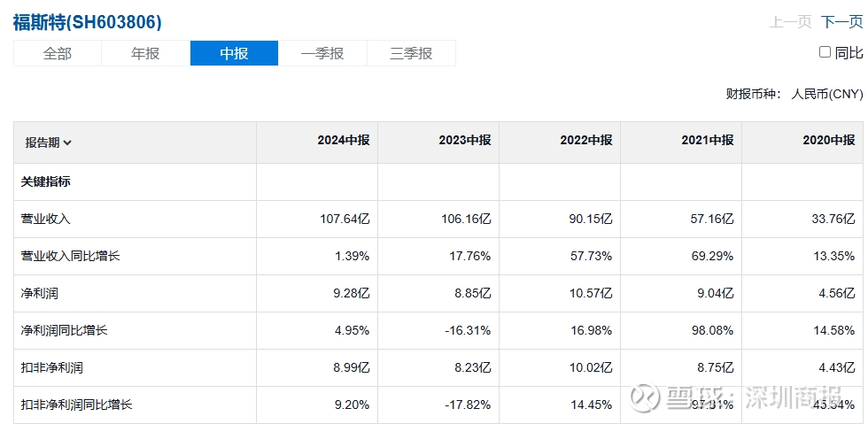Click the 33.76亿 revenue value
The height and width of the screenshot is (424, 868).
[x=833, y=219]
